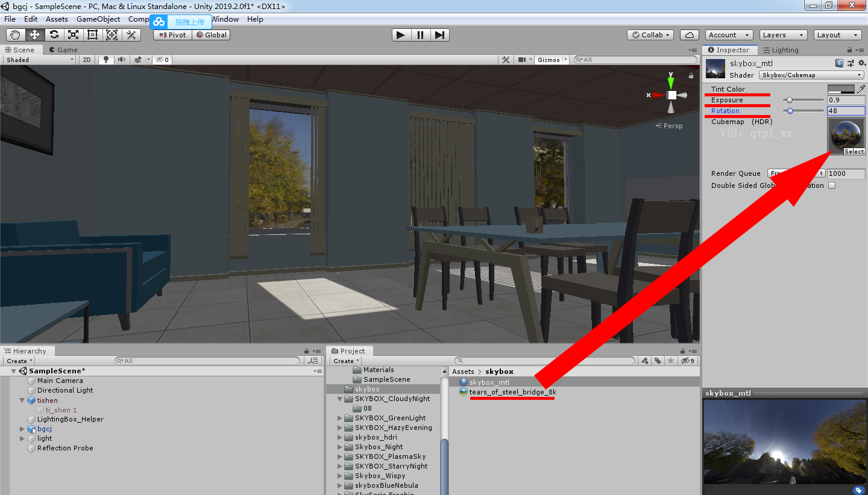Click the Step frame button
This screenshot has width=868, height=495.
[x=439, y=35]
